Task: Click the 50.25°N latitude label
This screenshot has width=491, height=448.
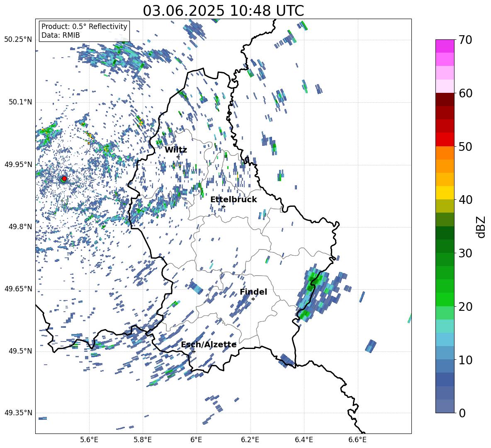Action: tap(18, 40)
